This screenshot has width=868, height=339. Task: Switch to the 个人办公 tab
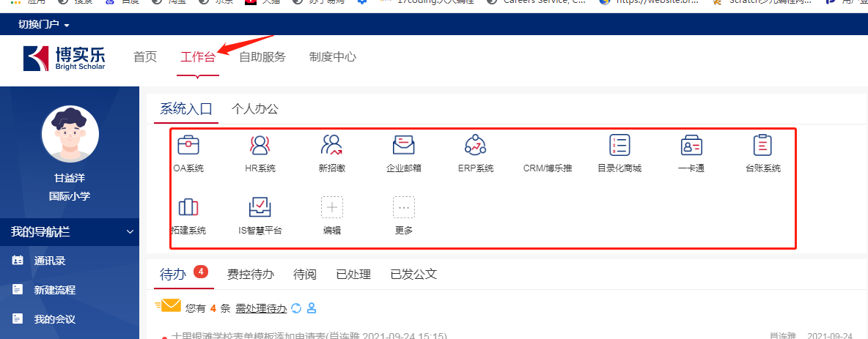(254, 109)
